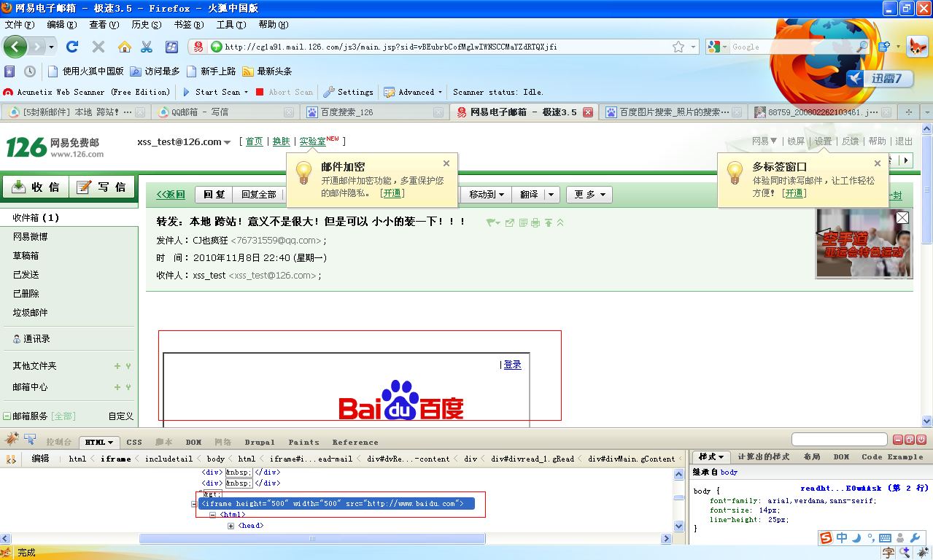Expand 其他文件夹 in the sidebar
Screen dimensions: 933x560
[117, 366]
